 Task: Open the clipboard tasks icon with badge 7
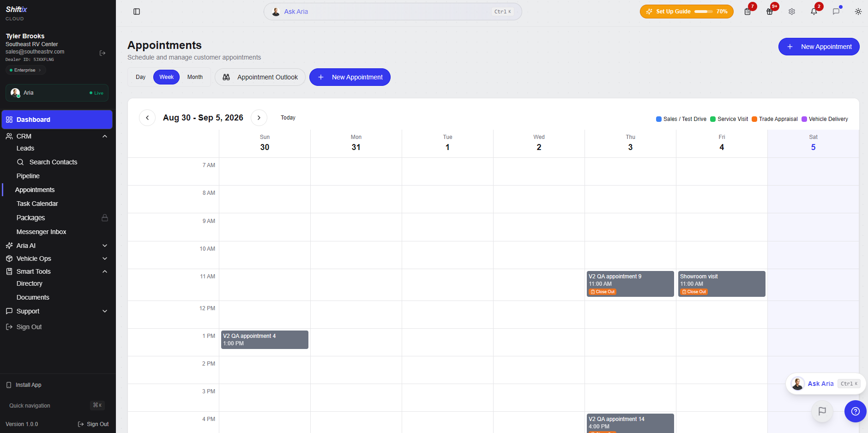(747, 12)
